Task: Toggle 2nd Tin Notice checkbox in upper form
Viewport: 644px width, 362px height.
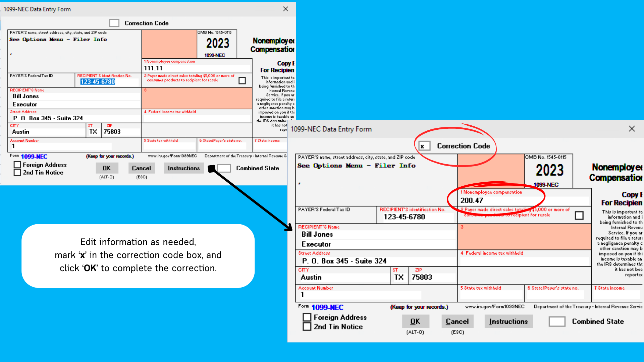Action: 17,173
